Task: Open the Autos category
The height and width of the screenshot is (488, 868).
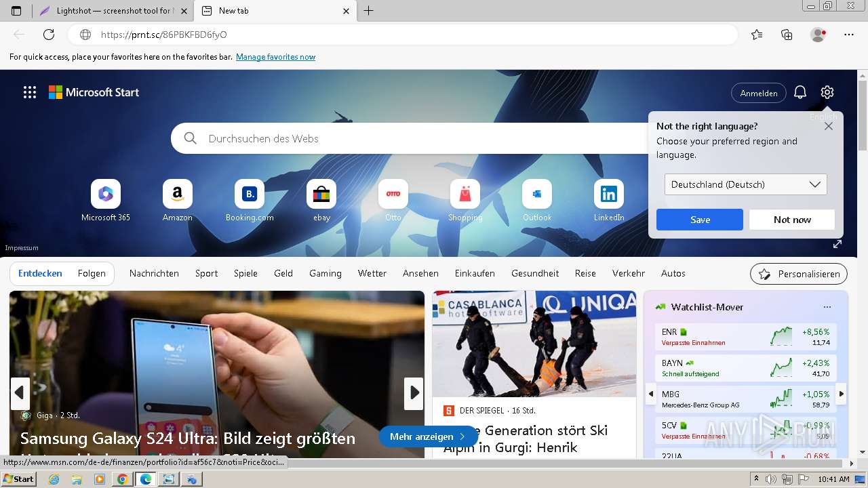Action: pyautogui.click(x=673, y=273)
